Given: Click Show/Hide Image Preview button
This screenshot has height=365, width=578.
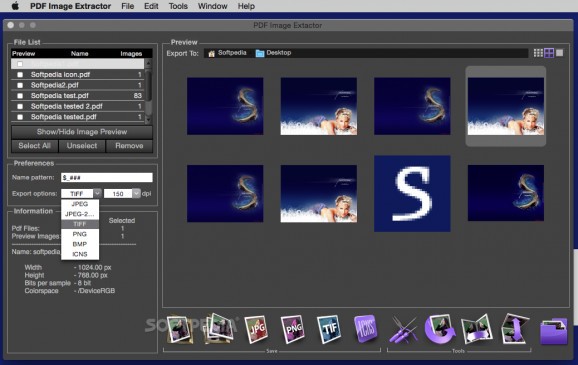Looking at the screenshot, I should point(82,132).
